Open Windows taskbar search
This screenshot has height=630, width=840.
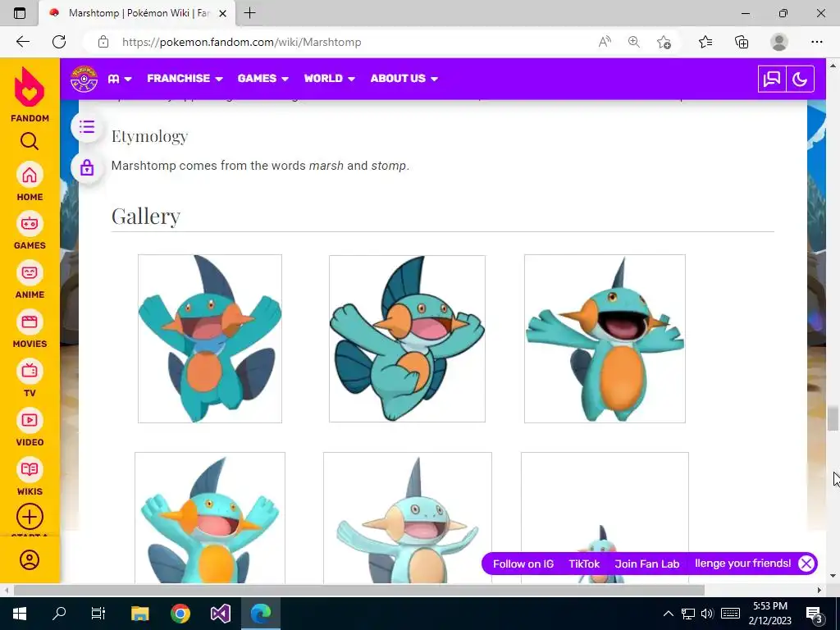point(59,614)
